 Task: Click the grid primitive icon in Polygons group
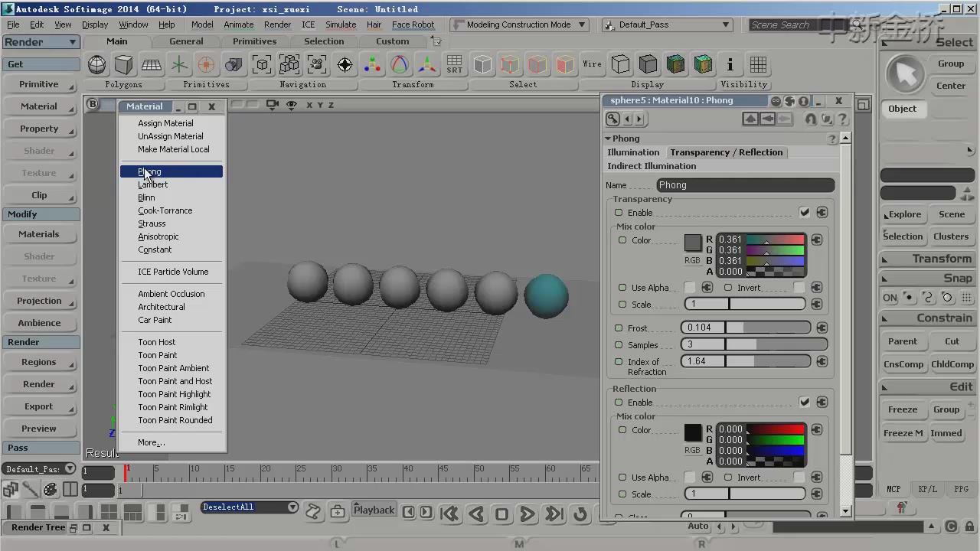[x=152, y=64]
